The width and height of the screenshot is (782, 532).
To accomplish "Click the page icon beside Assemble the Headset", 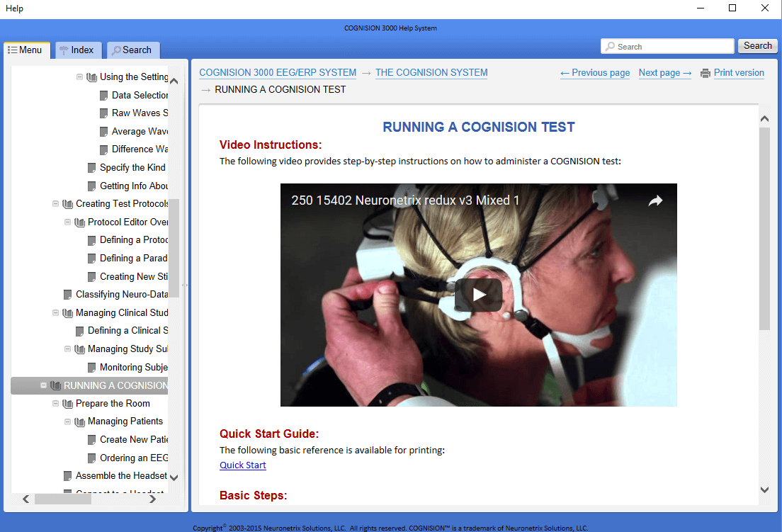I will [x=68, y=476].
